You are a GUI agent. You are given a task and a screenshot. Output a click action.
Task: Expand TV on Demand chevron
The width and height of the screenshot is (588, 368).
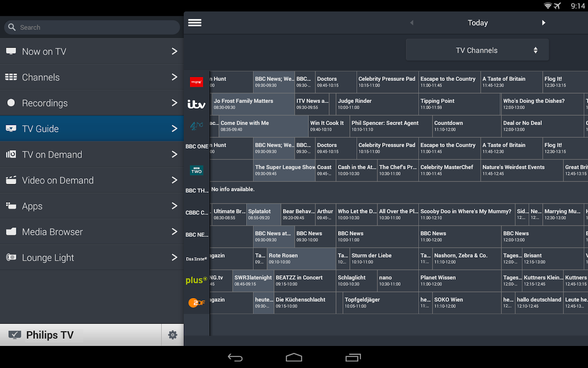pos(174,154)
